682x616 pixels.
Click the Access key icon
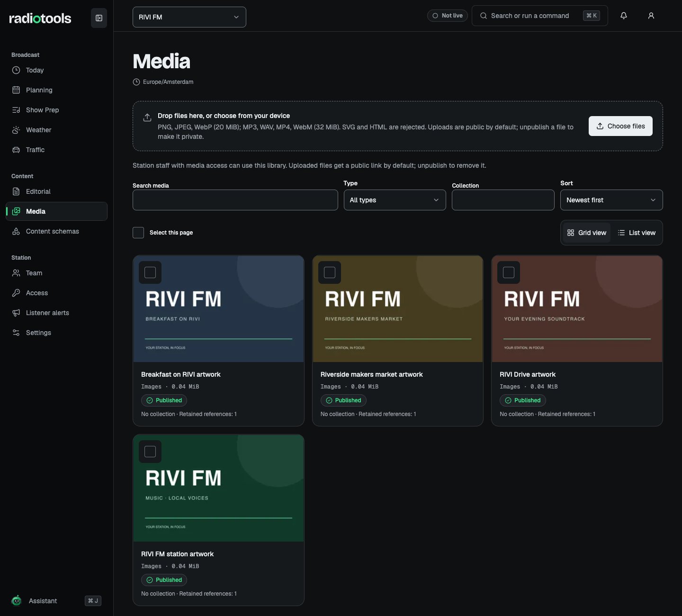pyautogui.click(x=16, y=293)
